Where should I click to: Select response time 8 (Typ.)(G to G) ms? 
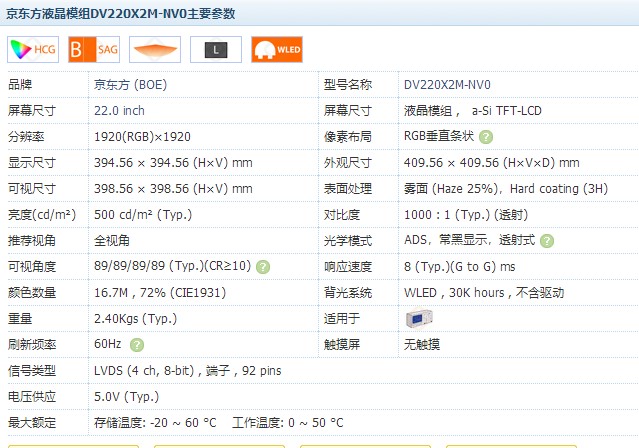[x=459, y=267]
